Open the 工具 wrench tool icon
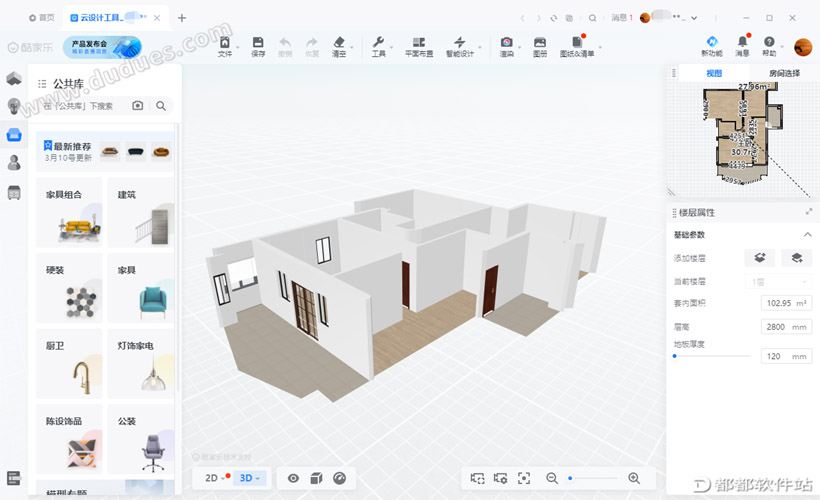820x500 pixels. (x=378, y=42)
